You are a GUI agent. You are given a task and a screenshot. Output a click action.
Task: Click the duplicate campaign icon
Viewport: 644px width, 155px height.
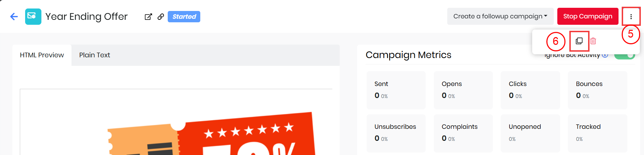click(x=579, y=41)
